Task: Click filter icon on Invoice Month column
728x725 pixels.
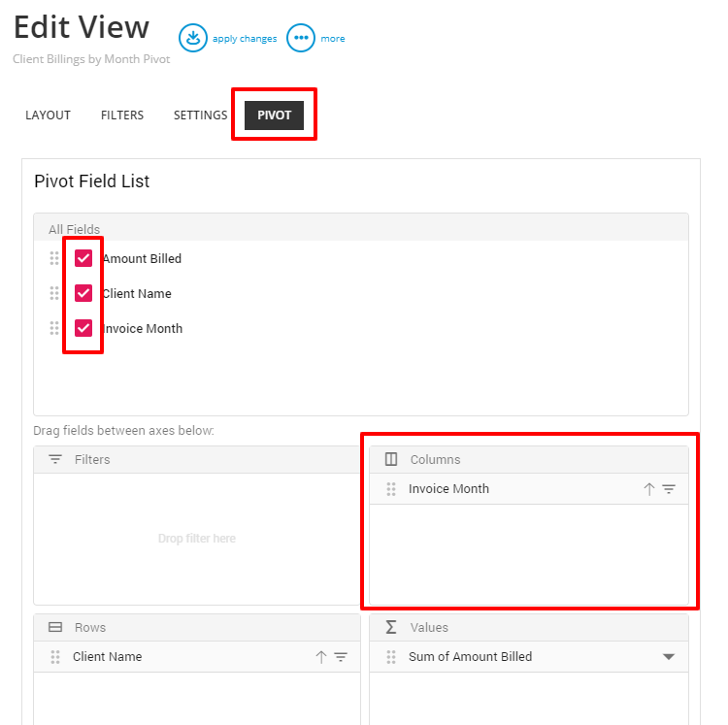Action: 669,489
